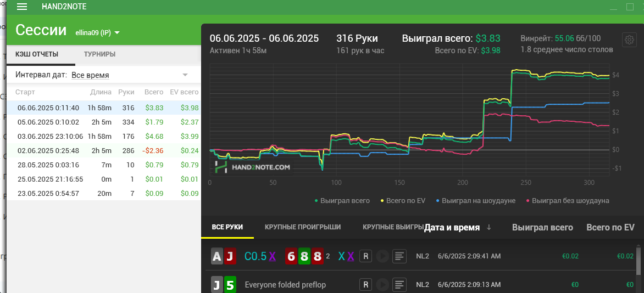The image size is (644, 293).
Task: Select session 05.06.2025 0:10:02
Action: pos(104,122)
